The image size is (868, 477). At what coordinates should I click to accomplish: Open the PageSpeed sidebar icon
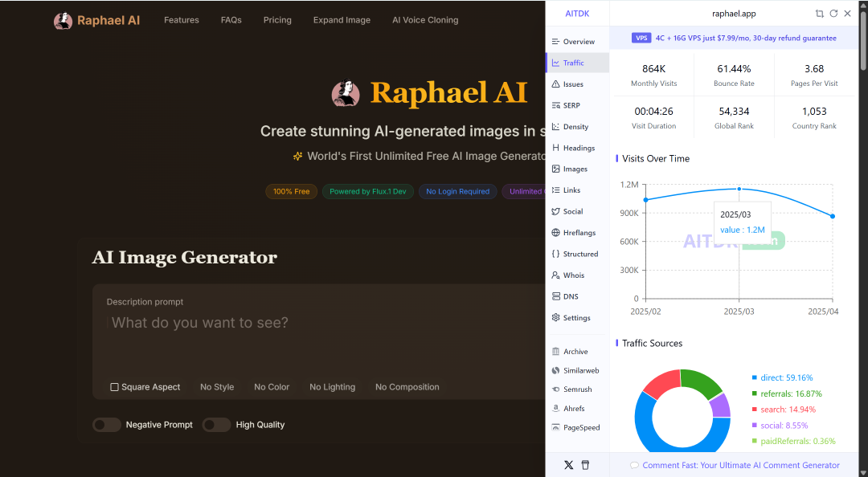556,427
